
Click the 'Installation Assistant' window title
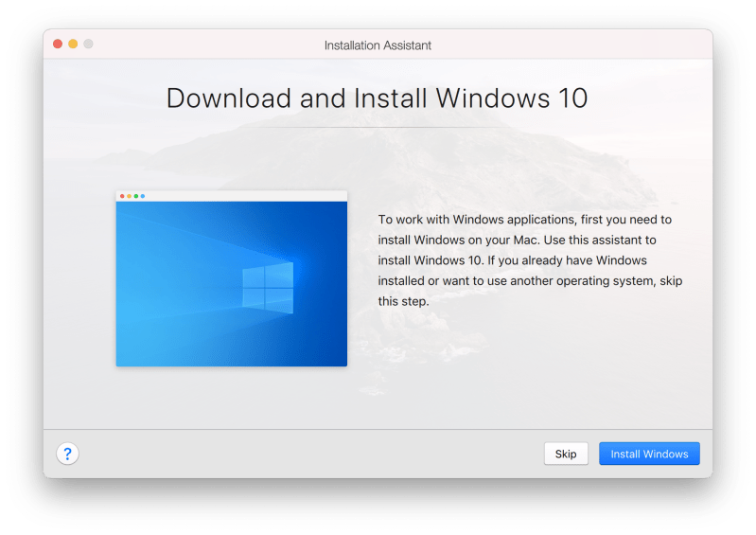click(378, 45)
